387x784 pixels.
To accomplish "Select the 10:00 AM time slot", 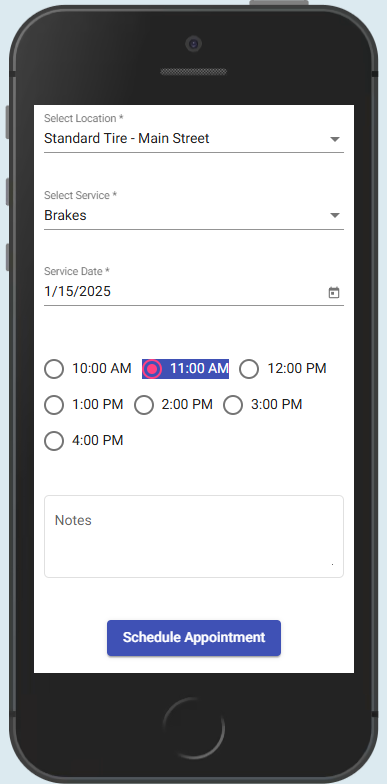I will (54, 369).
